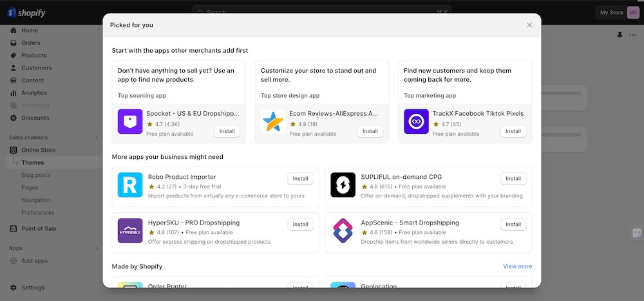Click the Orders inbox icon
This screenshot has height=301, width=644.
[x=14, y=42]
